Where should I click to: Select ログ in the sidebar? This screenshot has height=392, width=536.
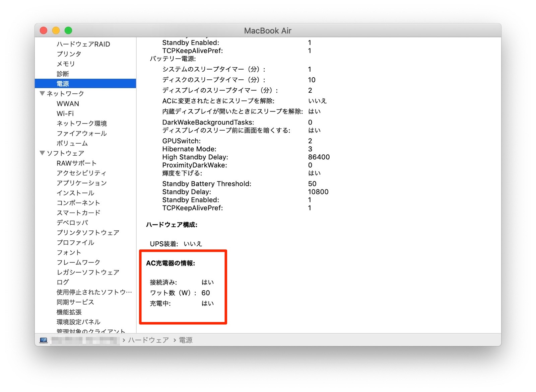click(63, 282)
